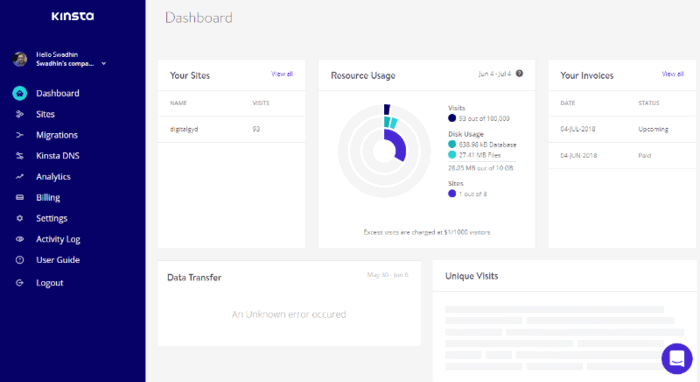
Task: Click the User Guide help icon
Action: click(20, 260)
